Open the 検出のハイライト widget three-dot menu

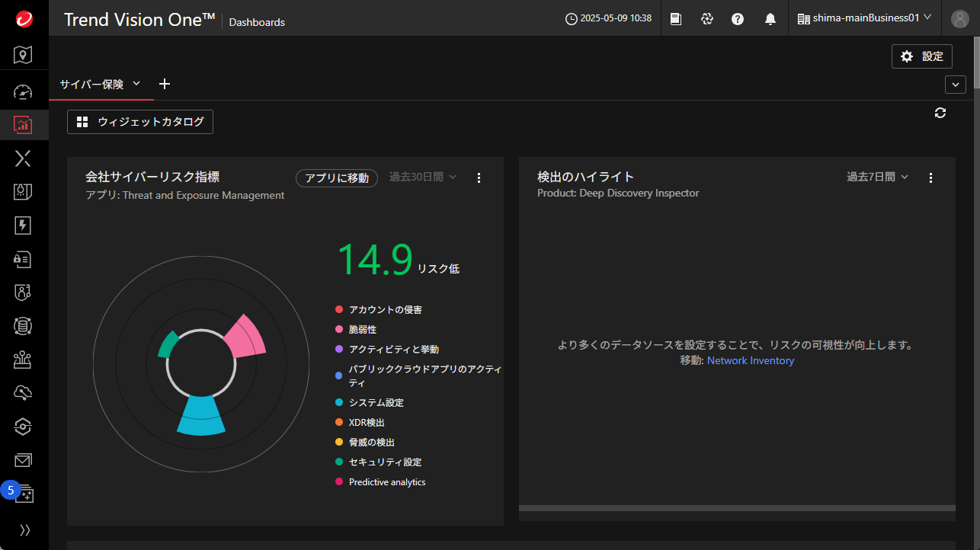[930, 178]
